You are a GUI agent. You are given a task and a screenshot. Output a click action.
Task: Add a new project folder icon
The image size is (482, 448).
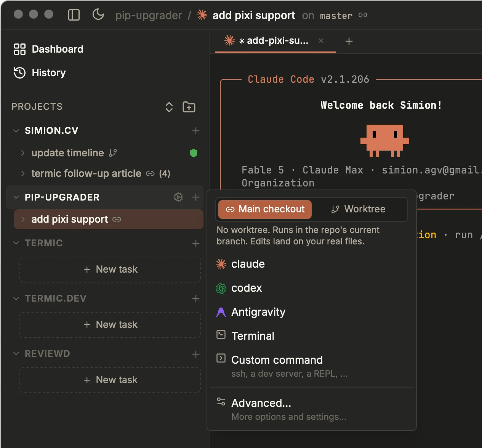tap(189, 107)
